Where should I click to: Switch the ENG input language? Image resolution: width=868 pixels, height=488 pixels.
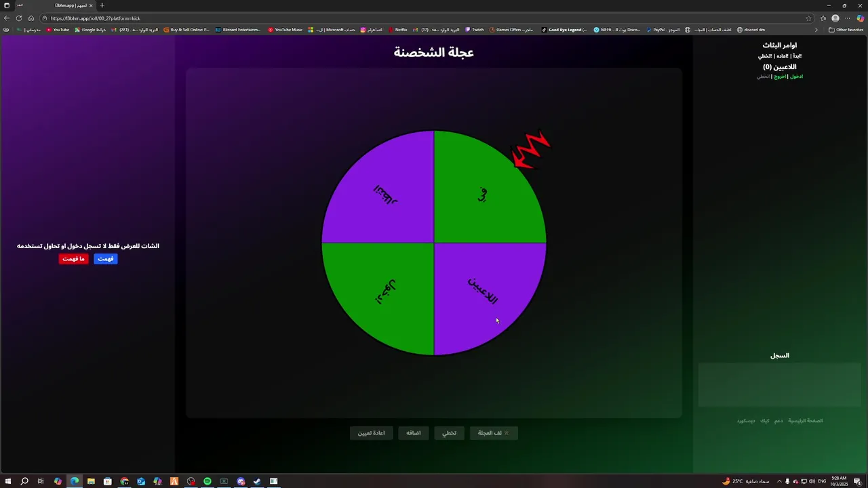822,481
